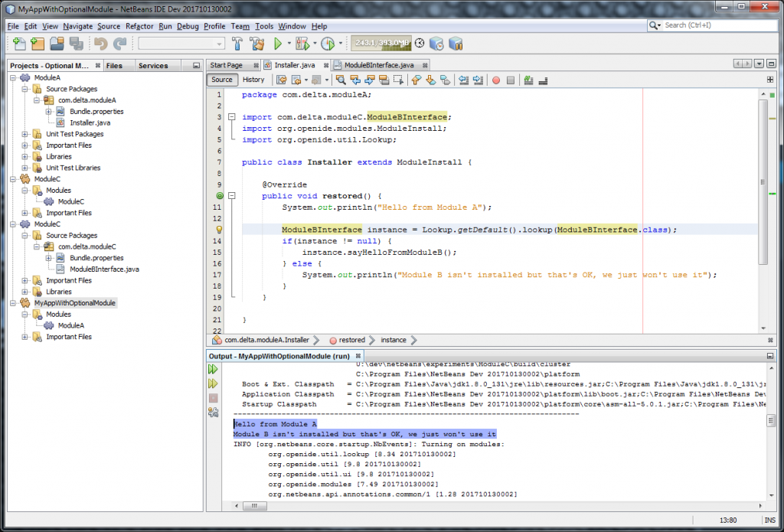Click the Comment lines icon
Screen dimensions: 784x532
[x=528, y=80]
